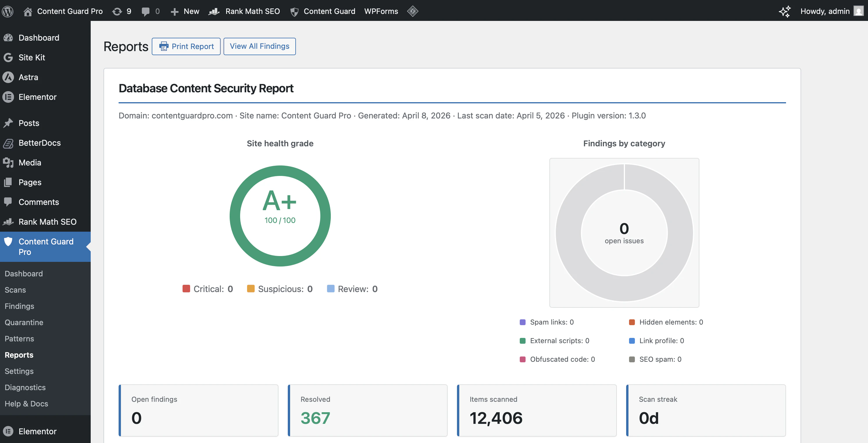Click the AI sparkle icon in admin bar
The image size is (868, 443).
pyautogui.click(x=785, y=11)
